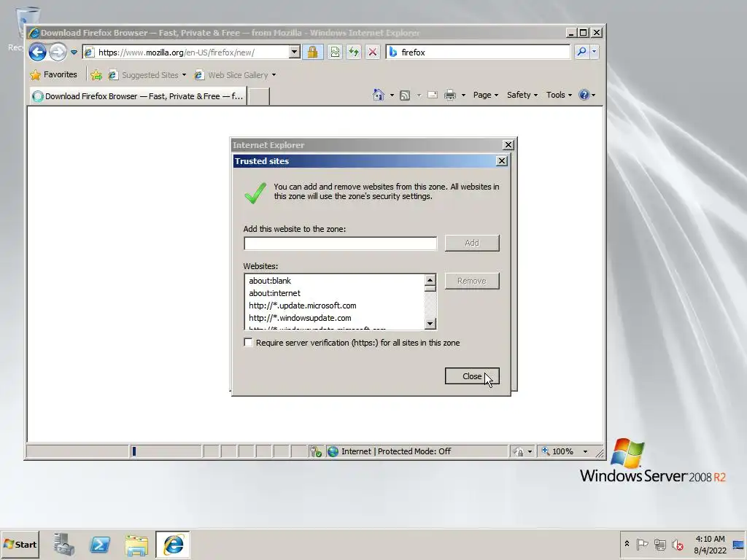Click the Internet Explorer taskbar icon
Screen dimensions: 747x560
point(173,544)
